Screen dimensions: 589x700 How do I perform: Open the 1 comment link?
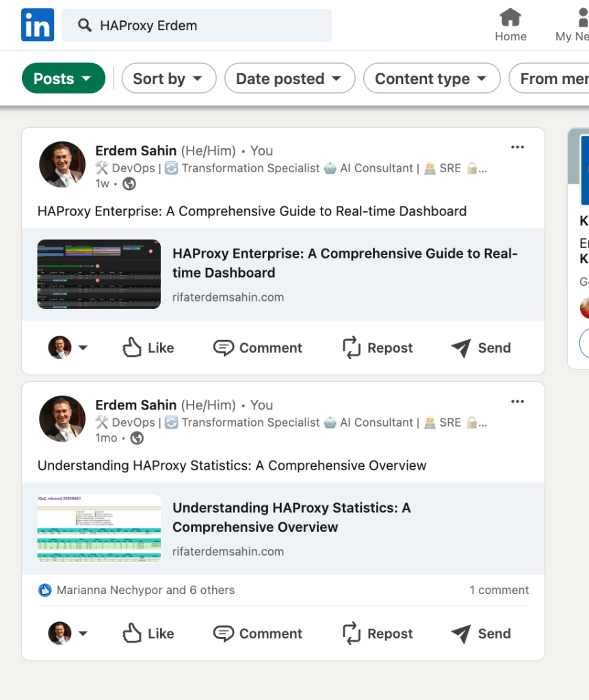tap(499, 590)
